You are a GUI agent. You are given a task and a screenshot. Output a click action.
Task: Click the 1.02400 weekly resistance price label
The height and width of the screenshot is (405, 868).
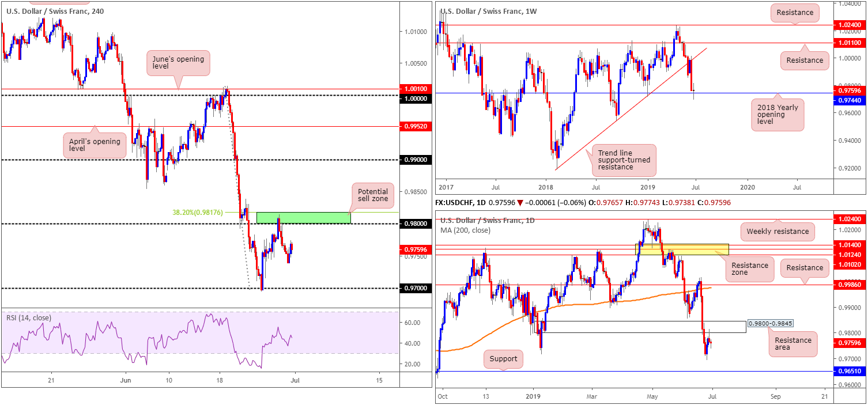pyautogui.click(x=850, y=25)
